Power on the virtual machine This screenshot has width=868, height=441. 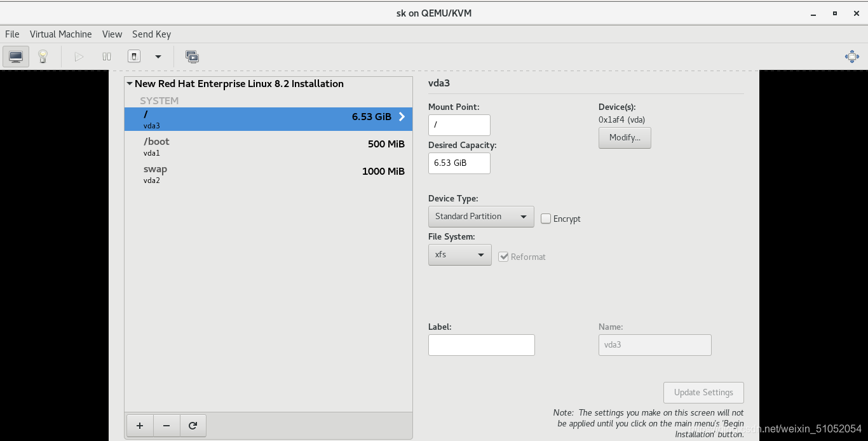point(79,57)
